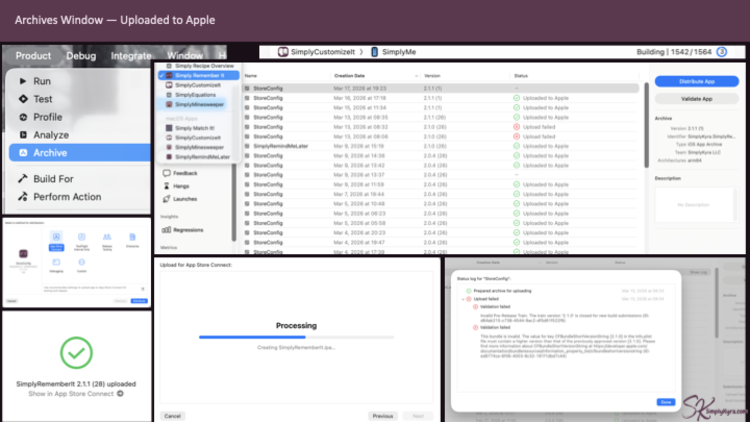Click the Distribute App button
This screenshot has height=422, width=750.
pyautogui.click(x=696, y=81)
